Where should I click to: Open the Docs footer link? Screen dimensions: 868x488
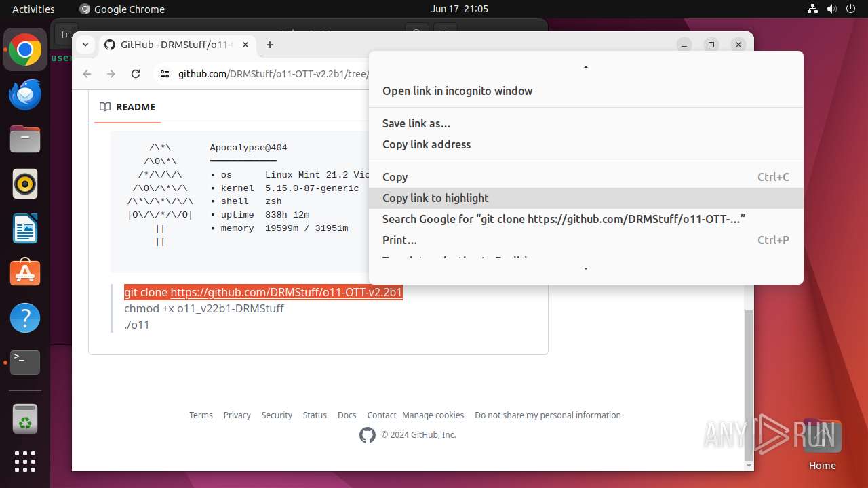tap(347, 415)
